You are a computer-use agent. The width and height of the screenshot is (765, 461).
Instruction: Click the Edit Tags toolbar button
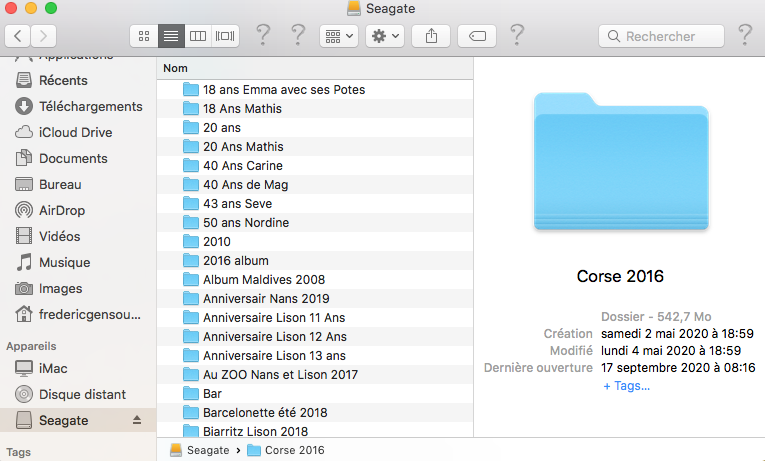[x=477, y=36]
